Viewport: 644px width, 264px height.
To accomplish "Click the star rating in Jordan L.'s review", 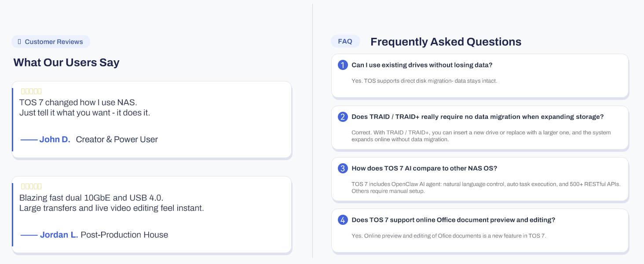I will [x=31, y=186].
